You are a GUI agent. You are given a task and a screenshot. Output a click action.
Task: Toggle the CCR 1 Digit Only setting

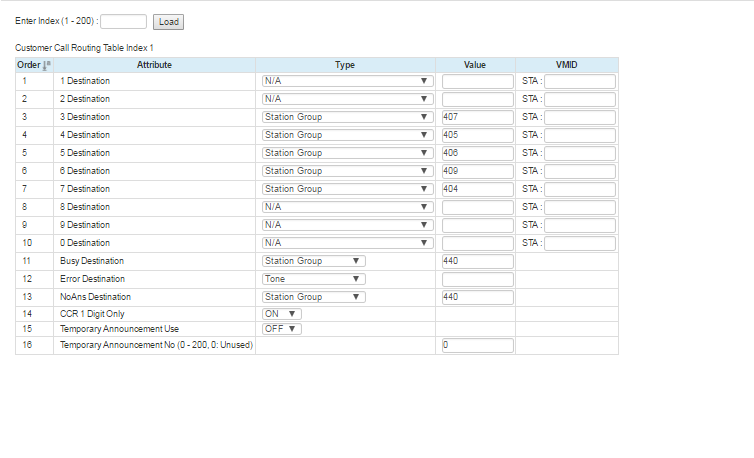(x=280, y=314)
